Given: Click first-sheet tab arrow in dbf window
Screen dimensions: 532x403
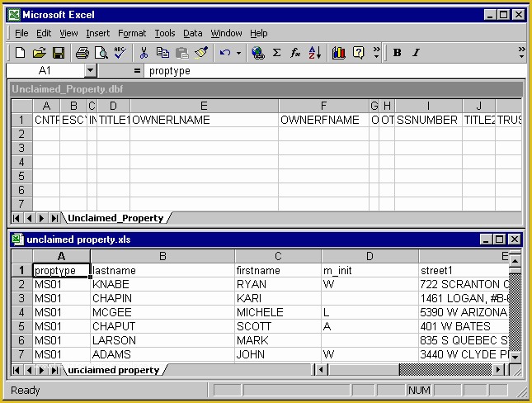Looking at the screenshot, I should point(16,218).
